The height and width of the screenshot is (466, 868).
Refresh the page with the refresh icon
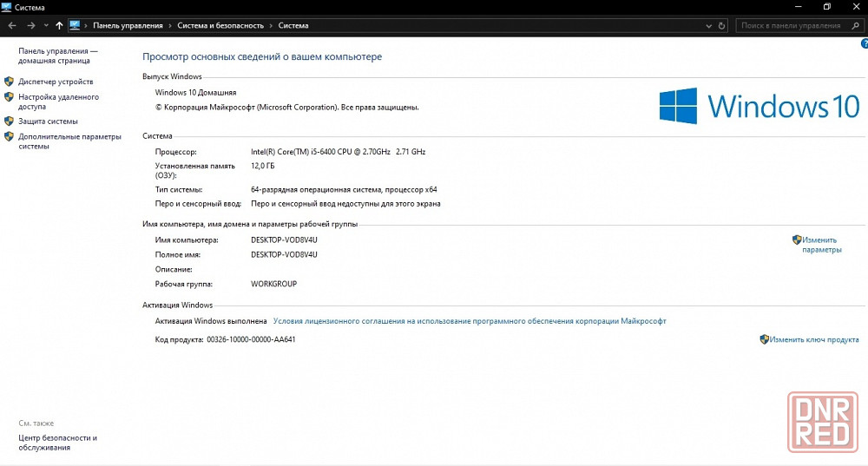[721, 25]
